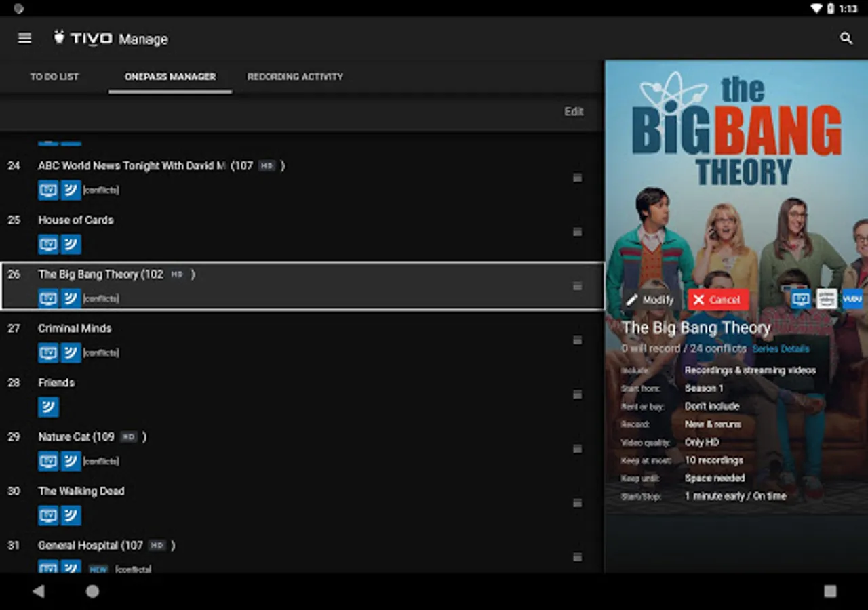Screen dimensions: 868x610
Task: Select the Friends row title
Action: [56, 382]
